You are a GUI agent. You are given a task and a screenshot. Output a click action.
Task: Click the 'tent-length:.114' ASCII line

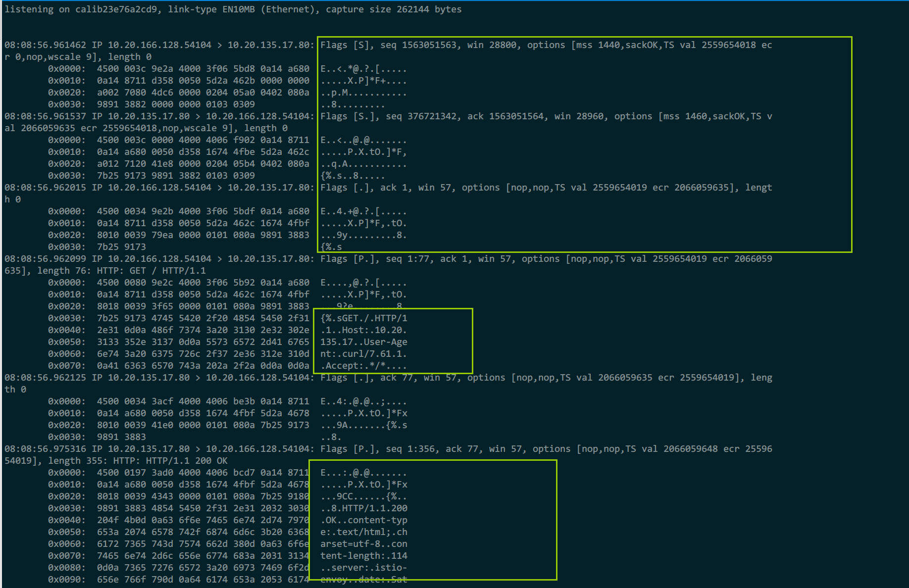(x=363, y=556)
